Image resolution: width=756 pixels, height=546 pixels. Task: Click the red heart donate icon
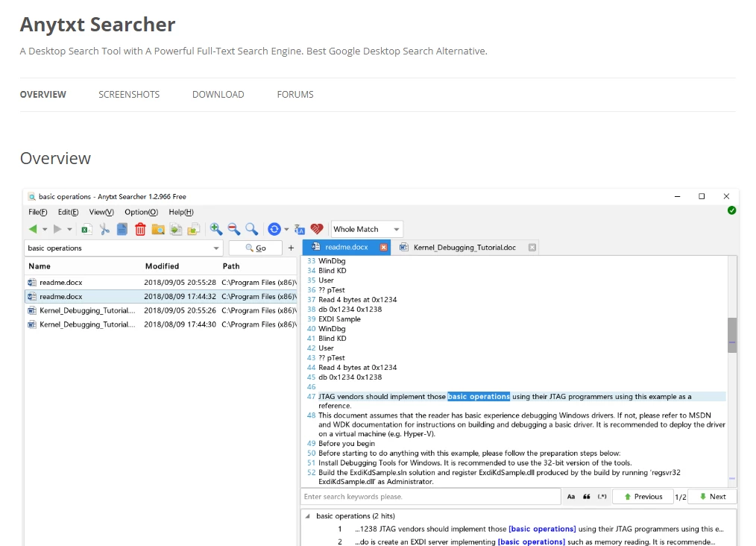click(x=317, y=229)
